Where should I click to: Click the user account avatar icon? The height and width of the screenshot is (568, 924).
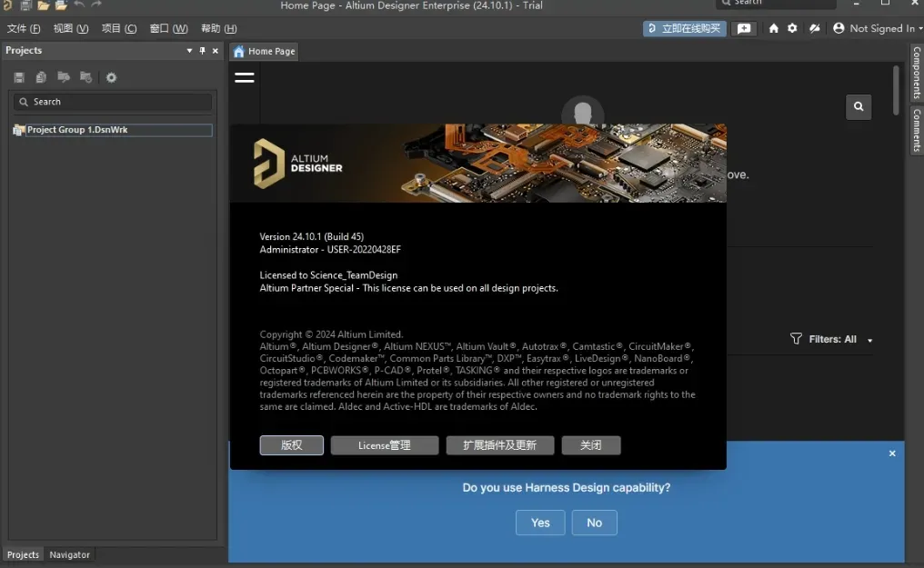(839, 28)
